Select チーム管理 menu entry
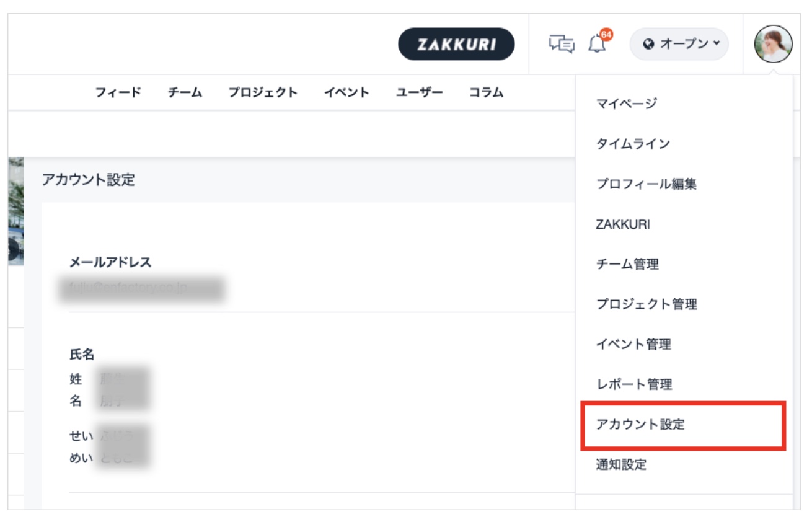812x522 pixels. click(627, 264)
